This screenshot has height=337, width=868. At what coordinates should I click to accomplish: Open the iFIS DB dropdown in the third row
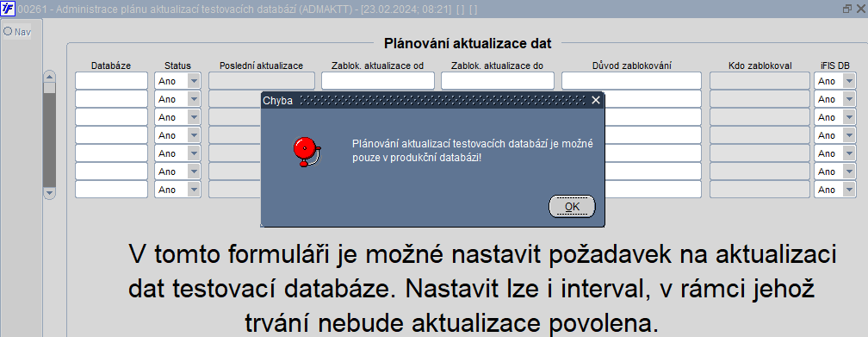(x=849, y=117)
